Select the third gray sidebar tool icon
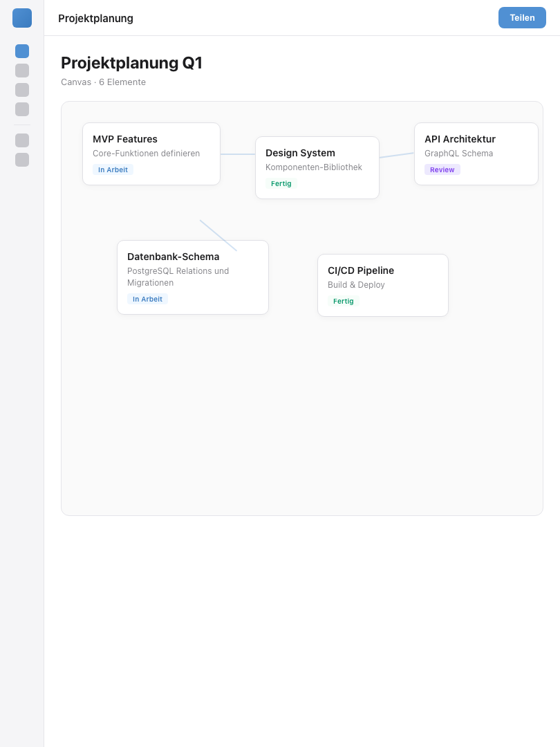The width and height of the screenshot is (560, 747). (21, 90)
